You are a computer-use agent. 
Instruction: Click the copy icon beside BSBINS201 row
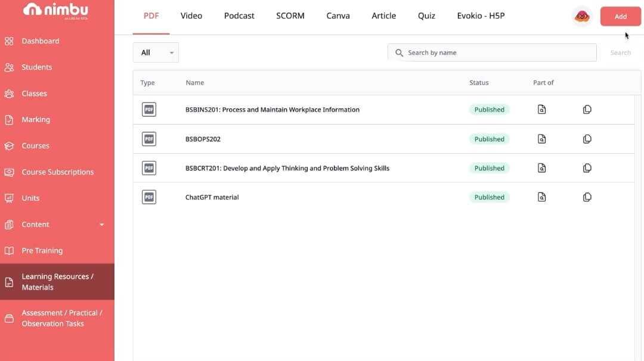[x=587, y=109]
